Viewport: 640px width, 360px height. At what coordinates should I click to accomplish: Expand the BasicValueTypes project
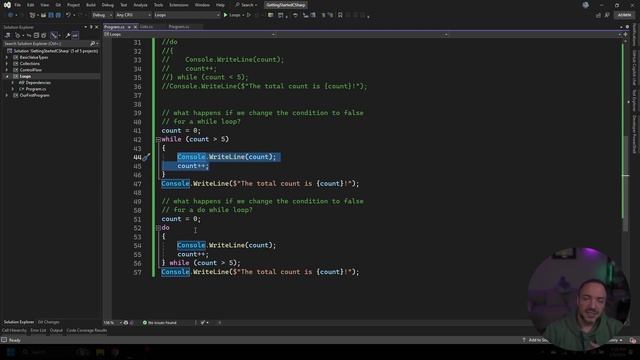click(x=7, y=58)
